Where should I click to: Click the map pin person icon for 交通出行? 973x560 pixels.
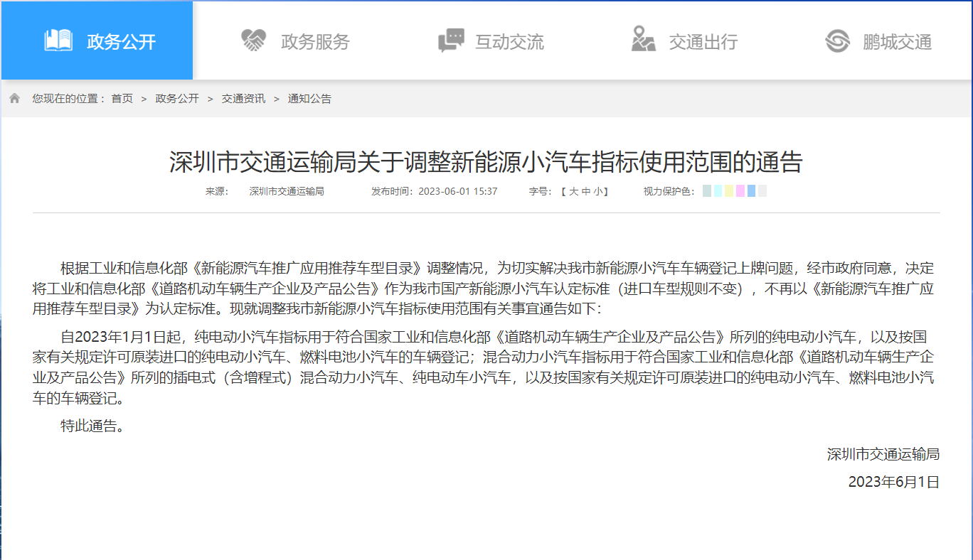[x=643, y=39]
